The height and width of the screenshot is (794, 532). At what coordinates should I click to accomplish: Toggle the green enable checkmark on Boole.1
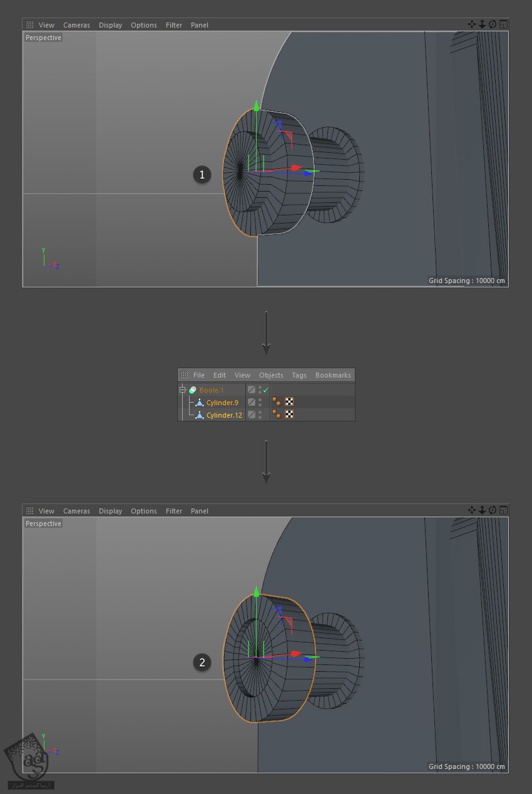point(266,390)
